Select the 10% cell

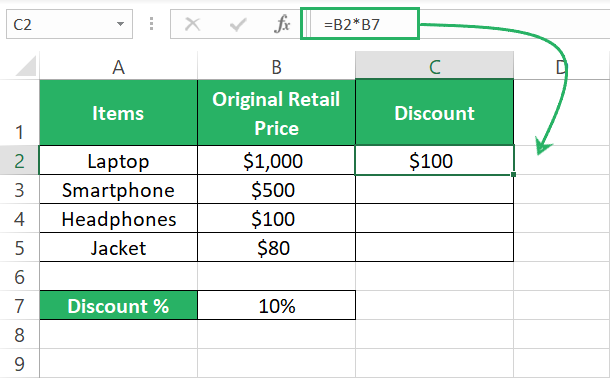[277, 305]
